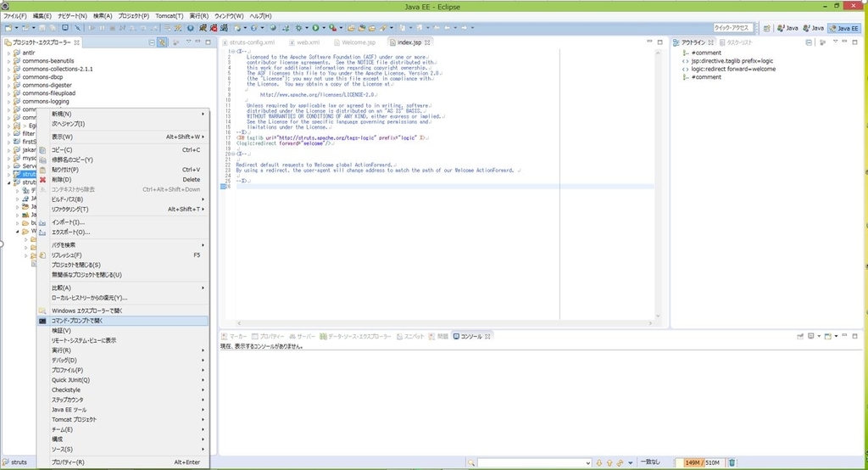Click the editor horizontal scrollbar
Image resolution: width=868 pixels, height=470 pixels.
coord(445,323)
